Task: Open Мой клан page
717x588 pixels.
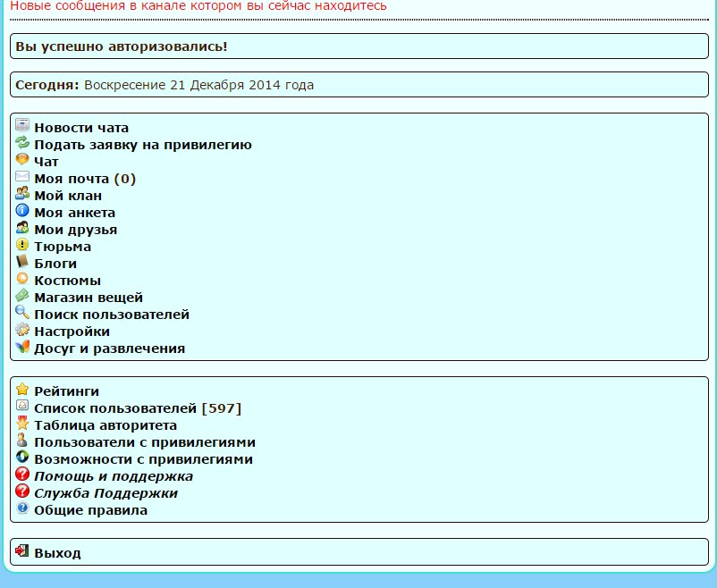Action: (x=68, y=196)
